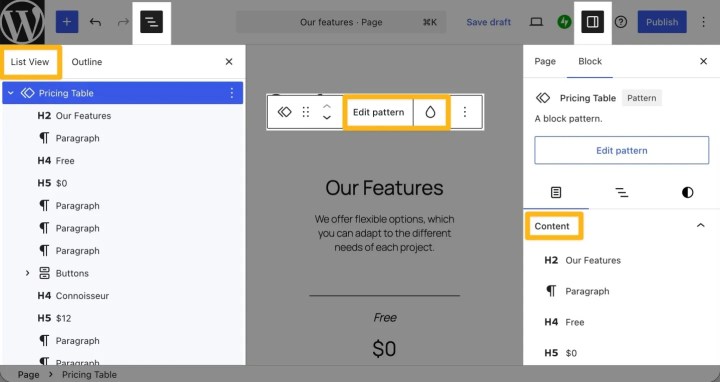The width and height of the screenshot is (720, 382).
Task: Expand the Buttons block in list view
Action: [28, 273]
